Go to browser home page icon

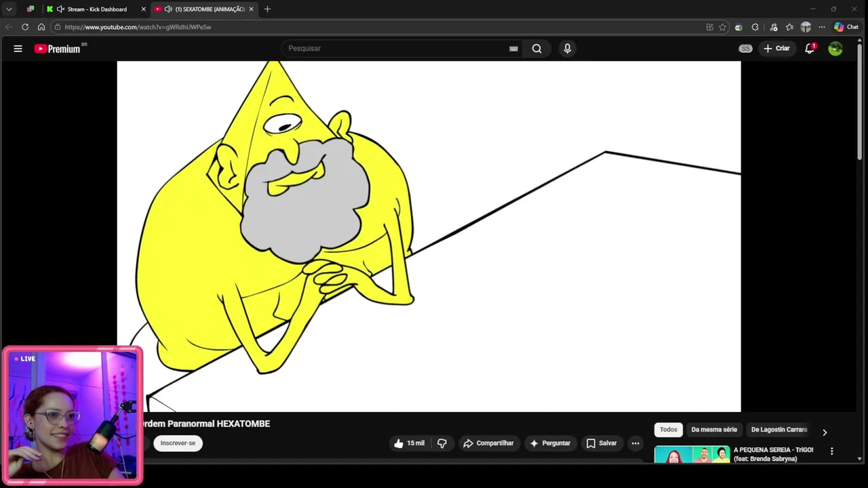(41, 27)
